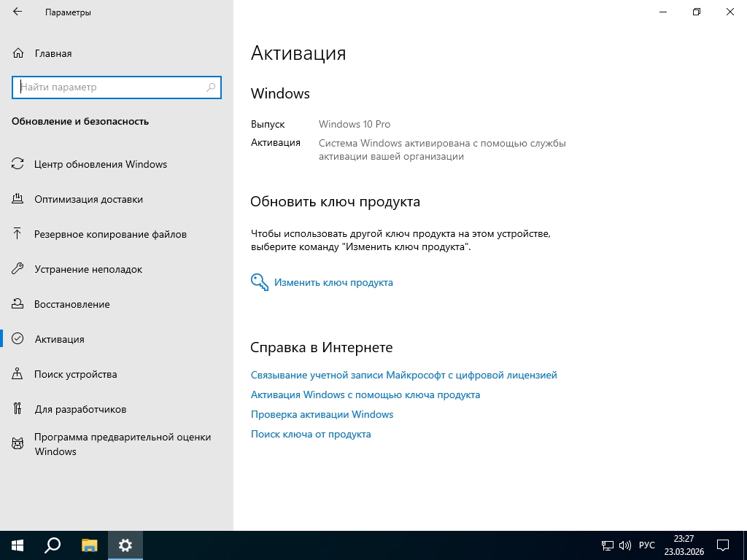The image size is (747, 560).
Task: Click the Insider Program cat icon
Action: tap(18, 444)
